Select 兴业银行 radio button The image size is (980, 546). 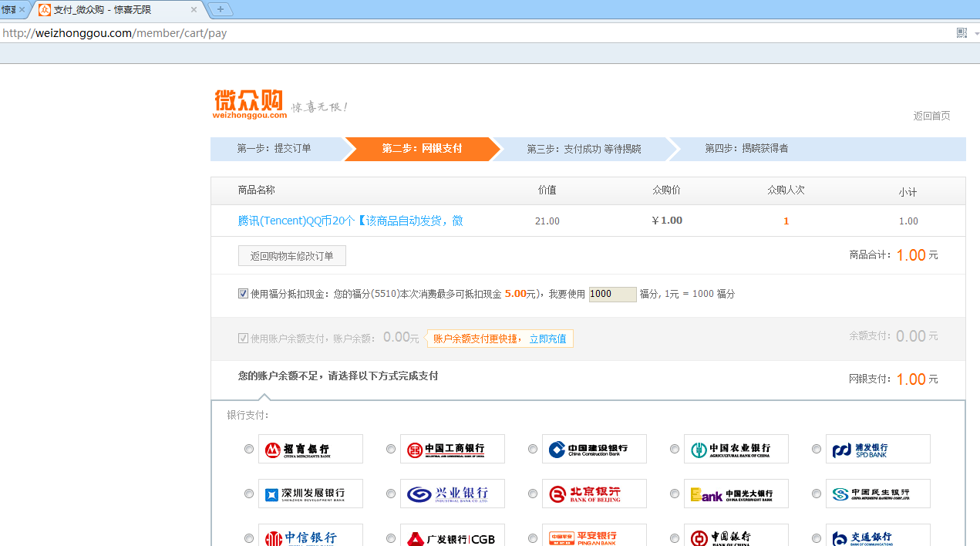391,494
